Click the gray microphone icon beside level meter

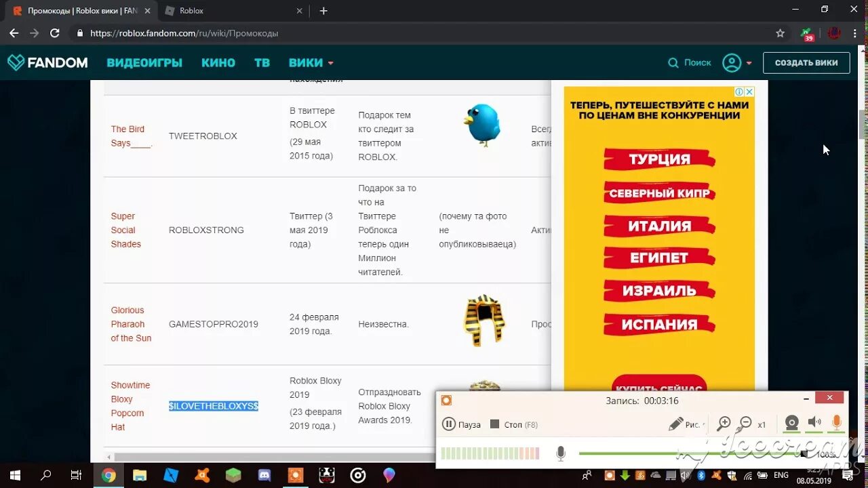pos(560,453)
